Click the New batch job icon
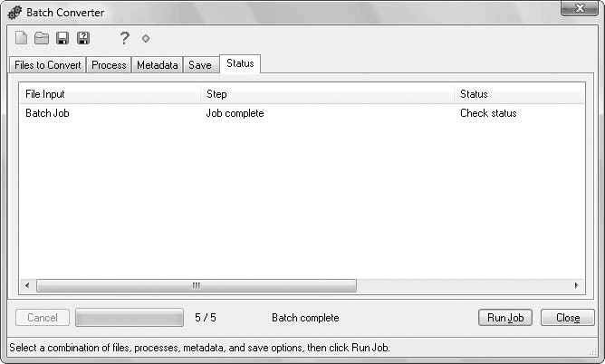The height and width of the screenshot is (364, 605). (21, 38)
